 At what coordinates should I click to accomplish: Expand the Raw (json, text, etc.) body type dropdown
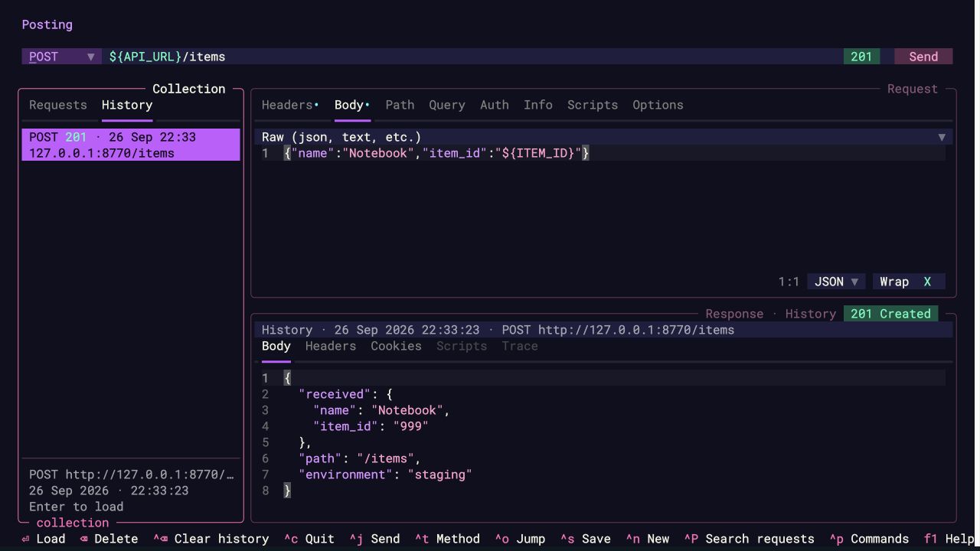(x=603, y=137)
